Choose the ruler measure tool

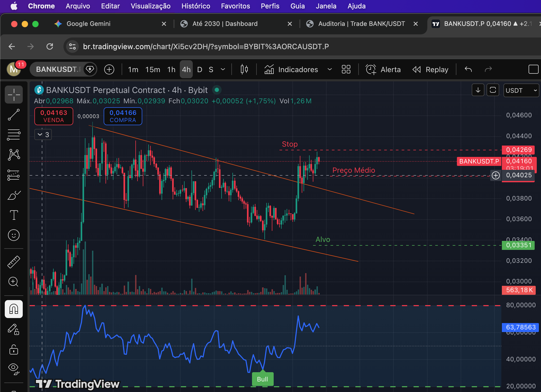(x=14, y=262)
